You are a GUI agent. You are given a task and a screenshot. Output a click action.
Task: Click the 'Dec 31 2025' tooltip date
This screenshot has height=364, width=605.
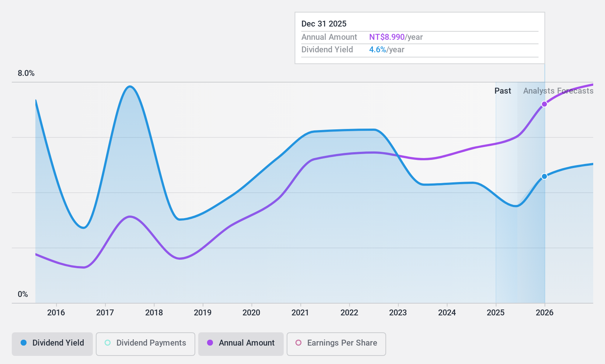point(324,24)
